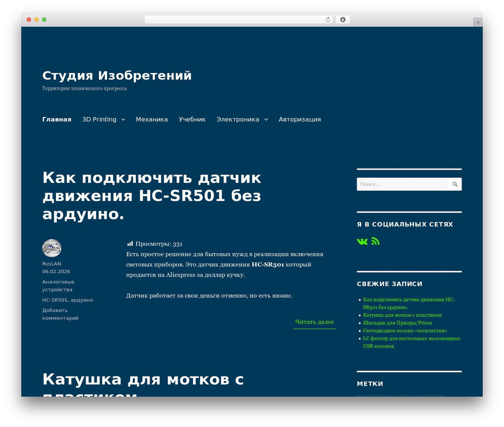
Task: Open the browser downloads button
Action: tap(343, 20)
